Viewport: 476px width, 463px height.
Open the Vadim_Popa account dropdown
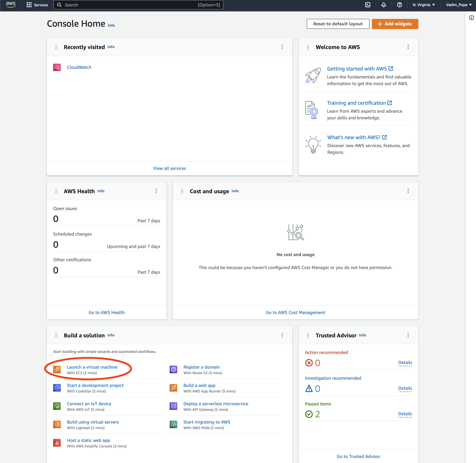coord(458,5)
